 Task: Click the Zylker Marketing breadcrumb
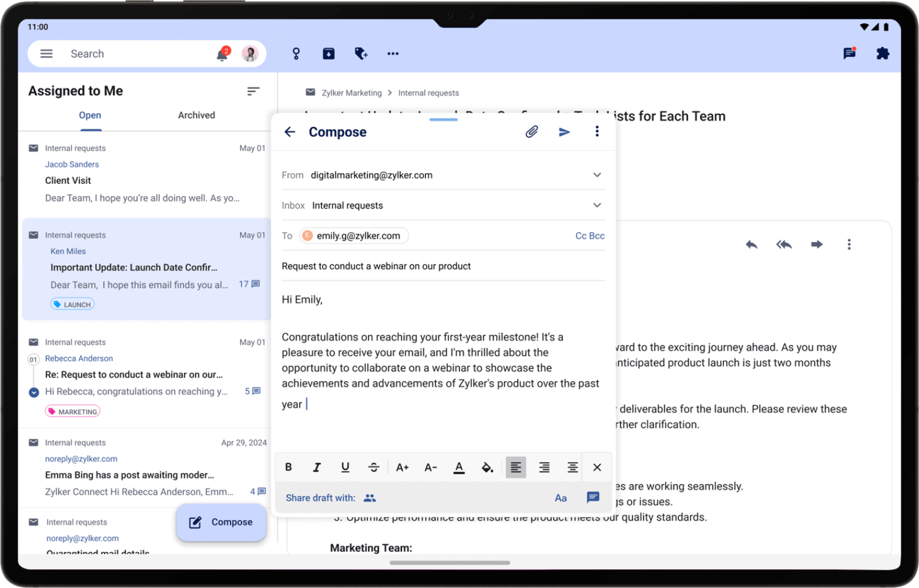(351, 93)
